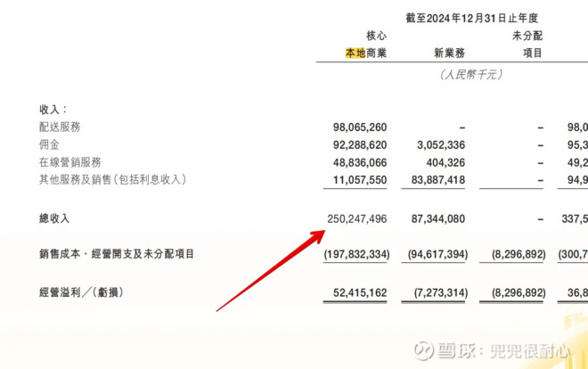
Task: Select the 在線營銷服務 row label
Action: coord(70,162)
